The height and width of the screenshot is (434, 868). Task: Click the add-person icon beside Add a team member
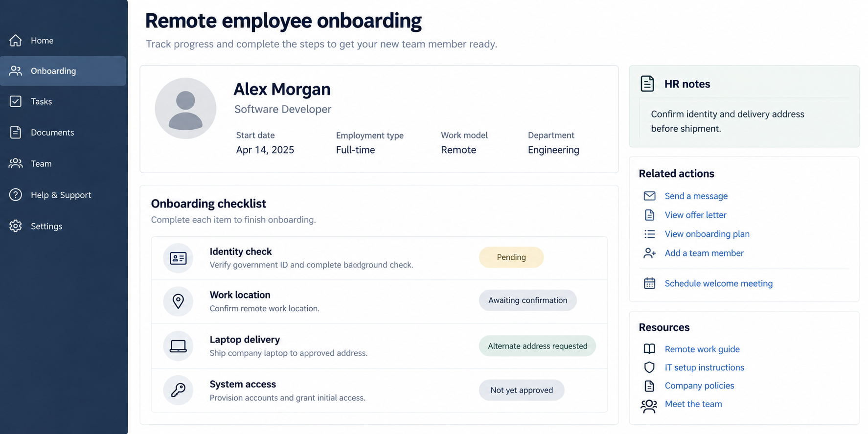click(649, 253)
